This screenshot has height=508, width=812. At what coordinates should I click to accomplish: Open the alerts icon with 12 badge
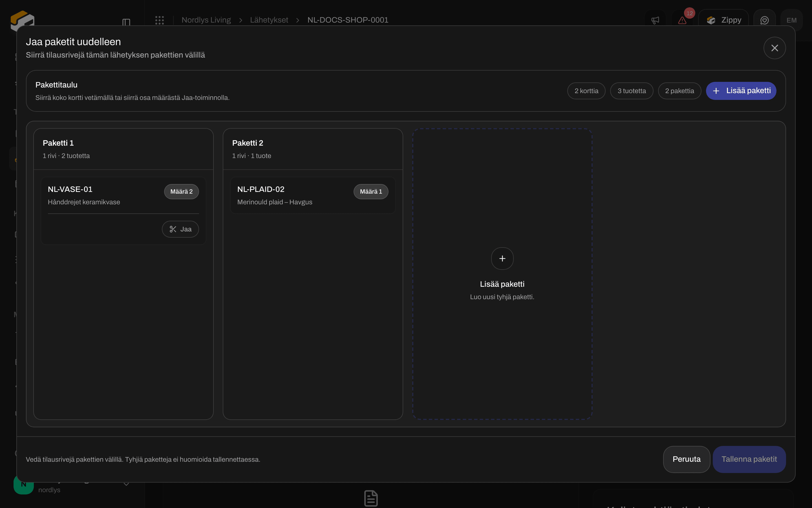(x=682, y=20)
